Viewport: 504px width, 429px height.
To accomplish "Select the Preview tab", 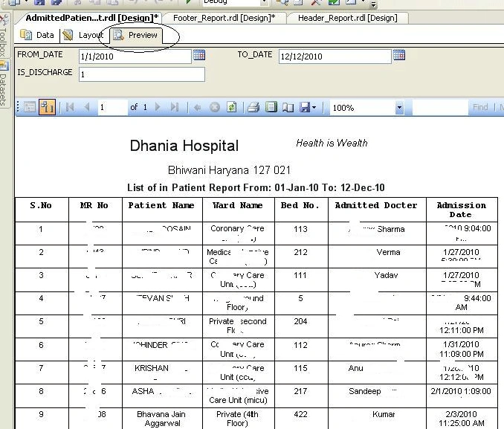I will point(136,35).
